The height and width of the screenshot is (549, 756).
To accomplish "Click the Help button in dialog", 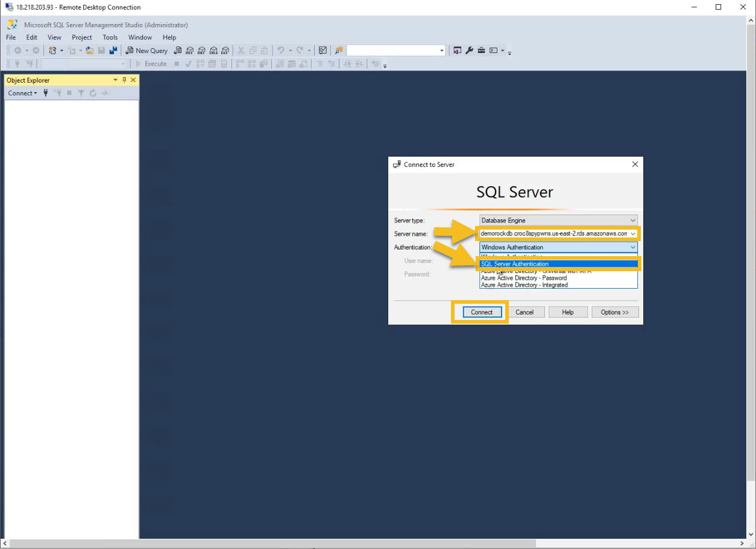I will click(568, 312).
